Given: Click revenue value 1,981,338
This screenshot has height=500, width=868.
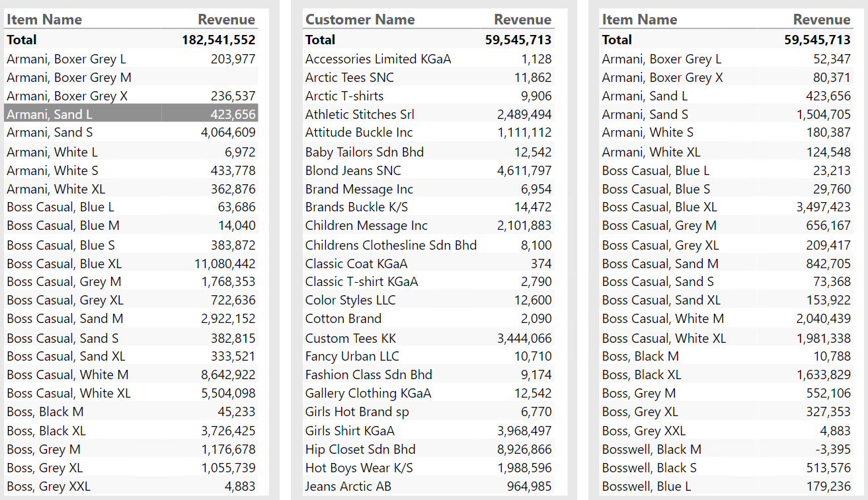Looking at the screenshot, I should [824, 338].
